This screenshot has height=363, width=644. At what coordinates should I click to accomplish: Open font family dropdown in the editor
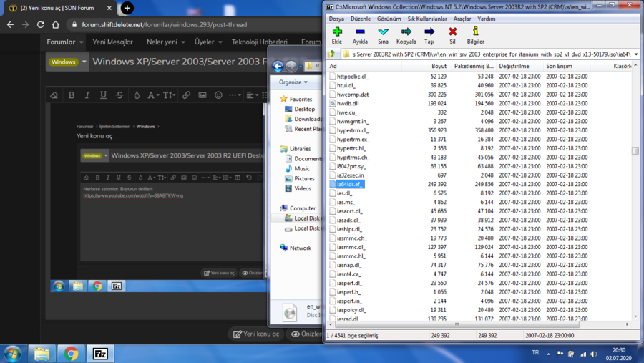(x=153, y=95)
